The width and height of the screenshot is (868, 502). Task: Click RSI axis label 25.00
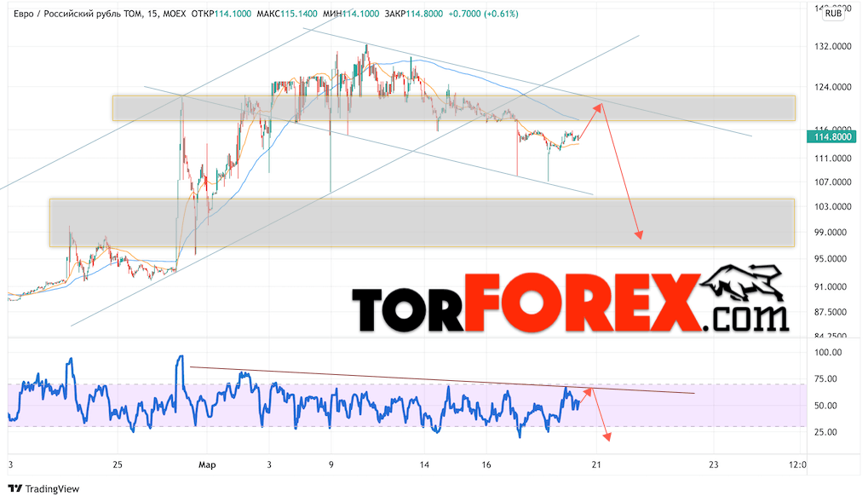(826, 432)
